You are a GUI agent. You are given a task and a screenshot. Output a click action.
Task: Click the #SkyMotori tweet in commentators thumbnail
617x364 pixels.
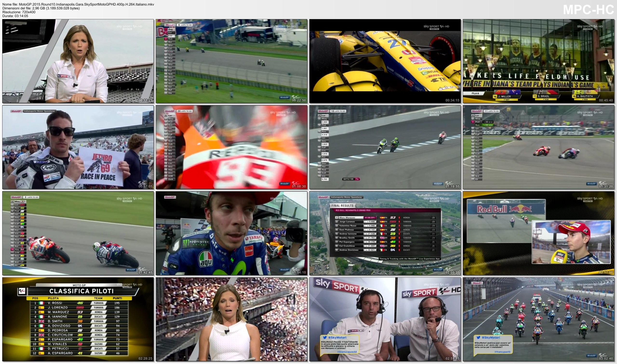tap(340, 345)
